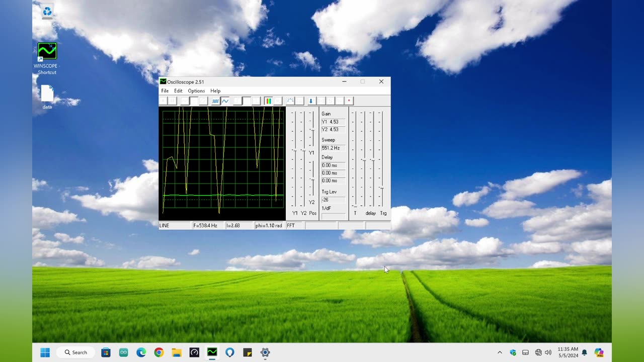The image size is (644, 362).
Task: Click the Y1 4.53 gain field
Action: (333, 122)
